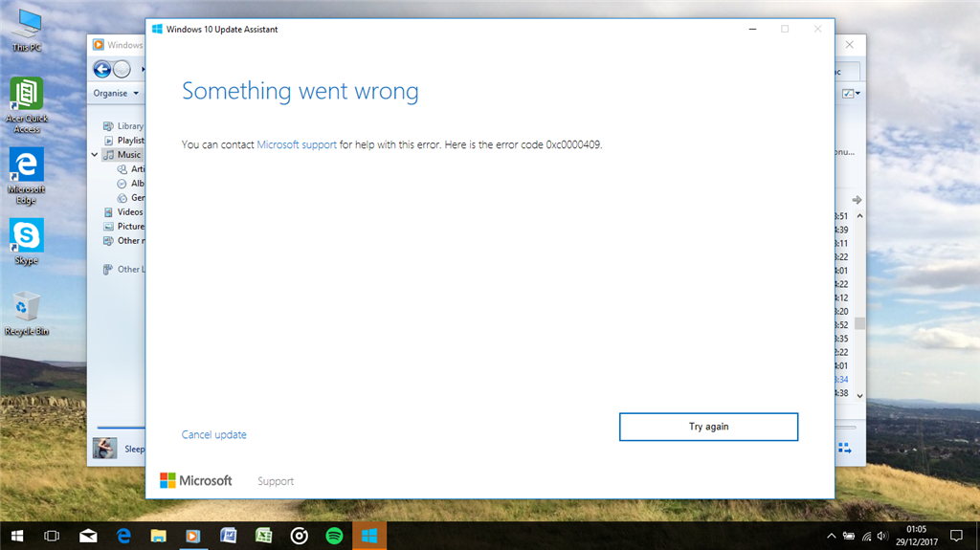The width and height of the screenshot is (980, 550).
Task: Click the Try again button
Action: click(x=708, y=427)
